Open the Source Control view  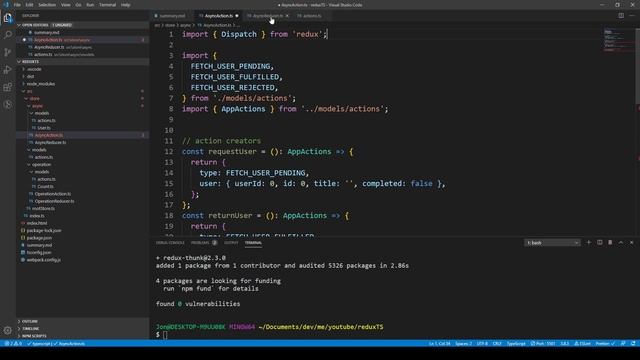click(8, 52)
